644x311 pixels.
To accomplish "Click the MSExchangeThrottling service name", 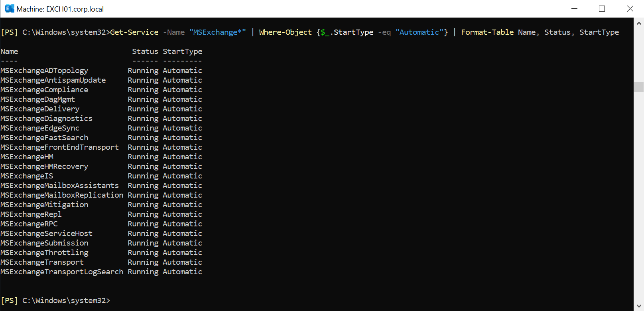I will (x=44, y=253).
